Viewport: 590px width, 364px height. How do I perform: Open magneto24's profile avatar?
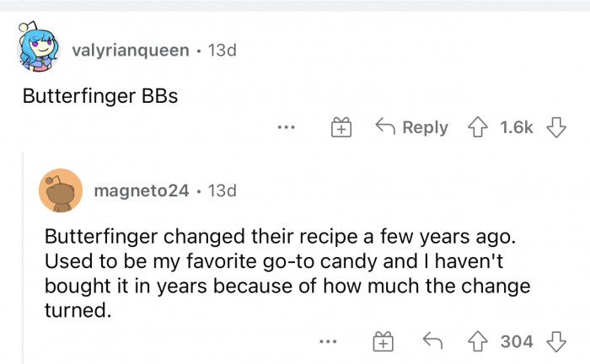[61, 191]
